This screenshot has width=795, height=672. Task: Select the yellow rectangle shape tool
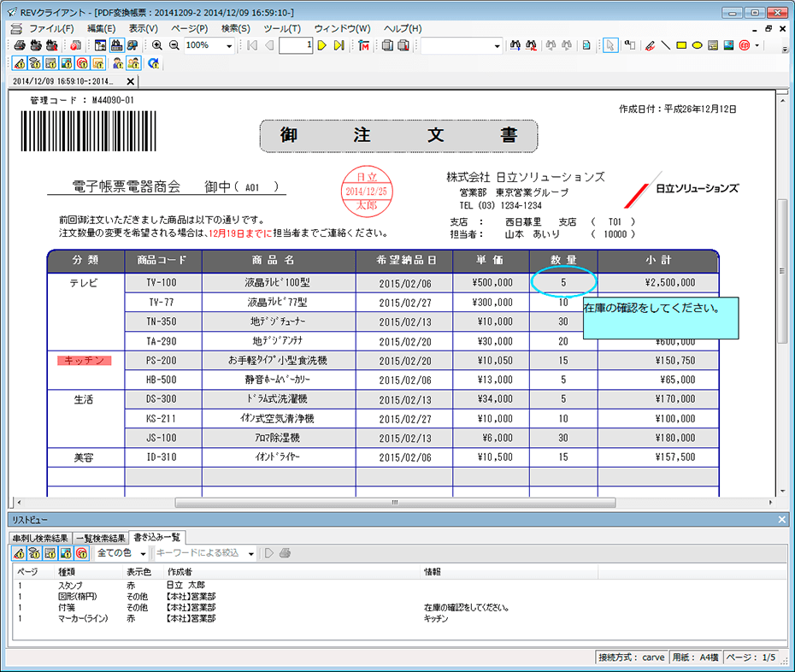[x=681, y=45]
